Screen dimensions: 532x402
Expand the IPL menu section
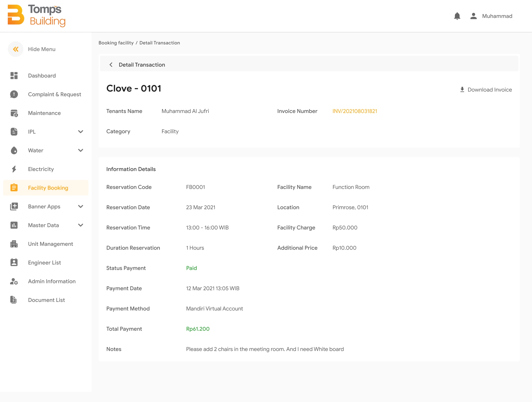coord(81,132)
